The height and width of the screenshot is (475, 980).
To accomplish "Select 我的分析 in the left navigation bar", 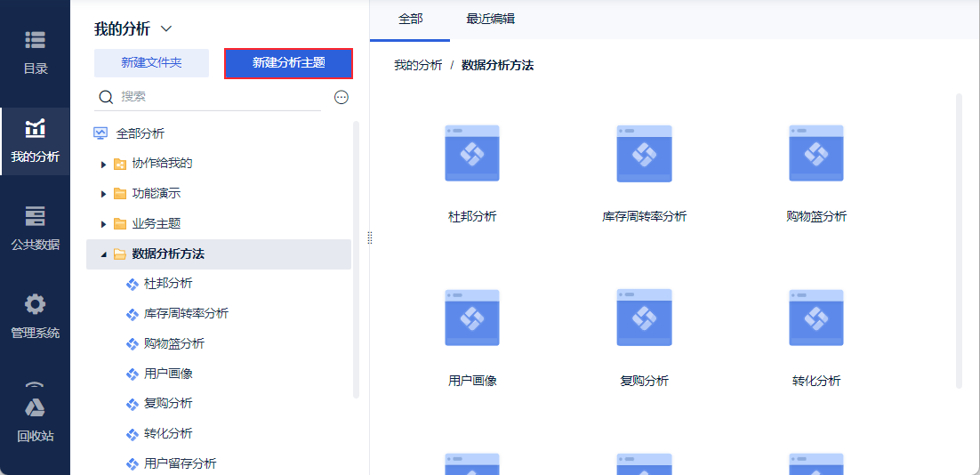I will point(35,141).
